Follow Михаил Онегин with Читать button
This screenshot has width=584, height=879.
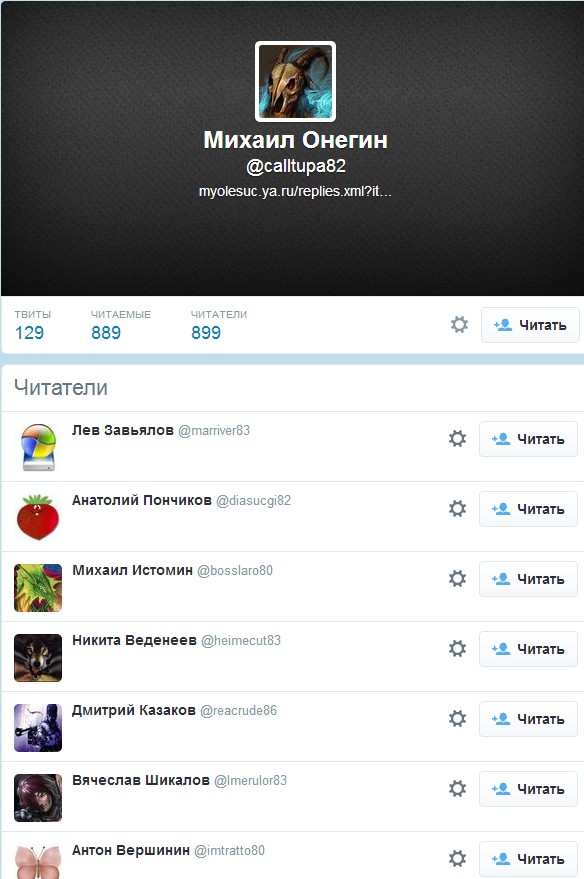tap(530, 325)
